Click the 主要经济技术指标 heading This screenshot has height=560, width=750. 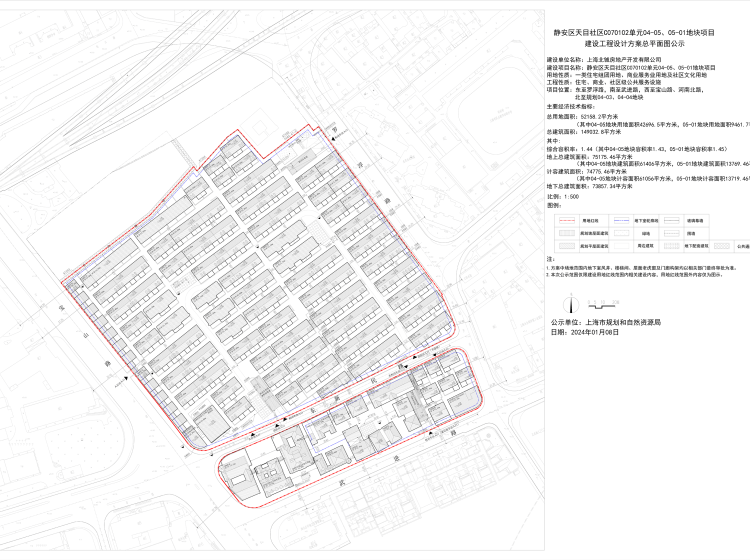[x=576, y=105]
